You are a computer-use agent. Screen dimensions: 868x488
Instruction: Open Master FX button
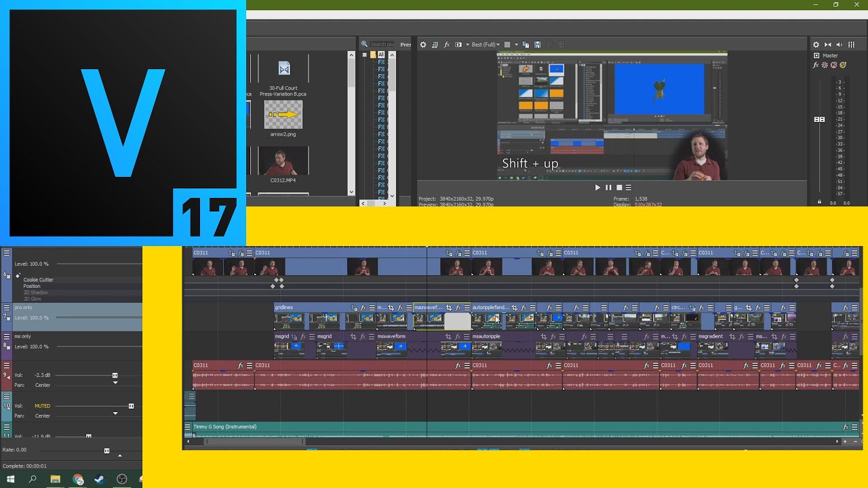816,65
